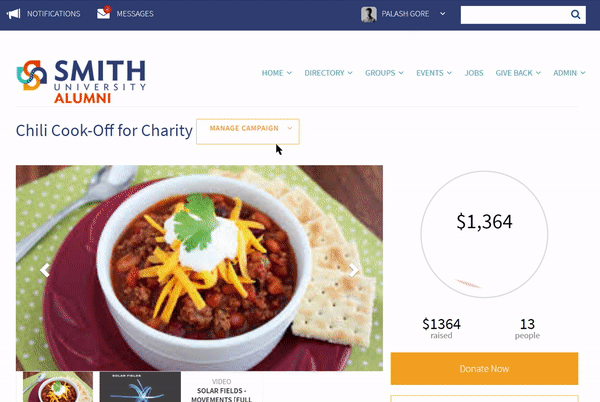Screen dimensions: 600x402
Task: Expand the Manage Campaign dropdown
Action: coord(248,132)
